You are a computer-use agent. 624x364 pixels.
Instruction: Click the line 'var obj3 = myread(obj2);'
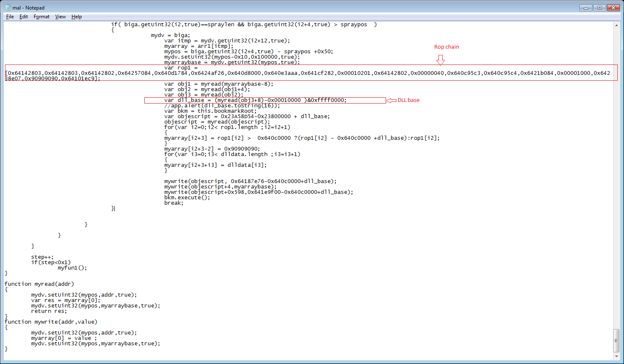[x=204, y=95]
